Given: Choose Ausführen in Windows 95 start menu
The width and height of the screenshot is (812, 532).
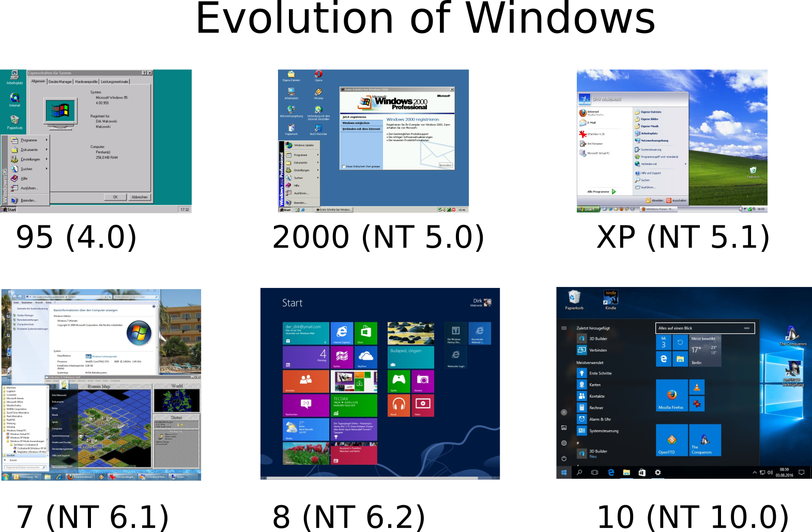Looking at the screenshot, I should [29, 188].
